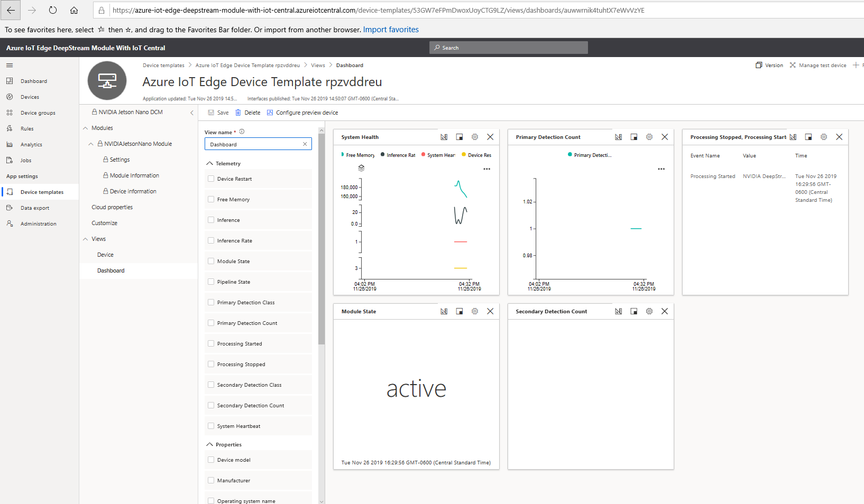Screen dimensions: 864x504
Task: Check the Manufacturer checkbox
Action: click(x=212, y=480)
